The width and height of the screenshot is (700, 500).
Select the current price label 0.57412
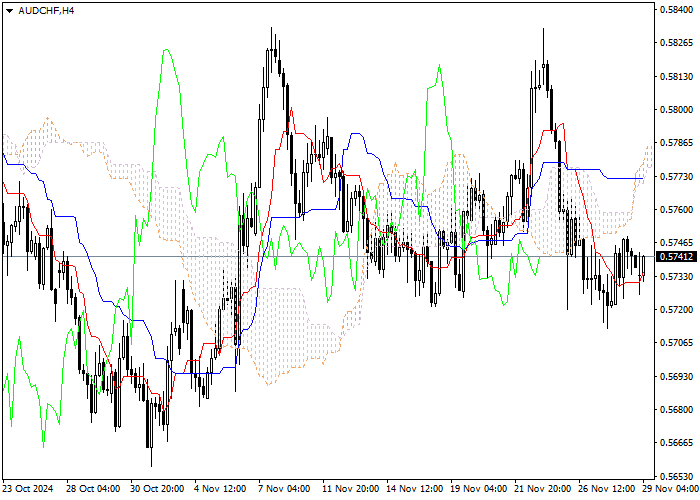676,257
